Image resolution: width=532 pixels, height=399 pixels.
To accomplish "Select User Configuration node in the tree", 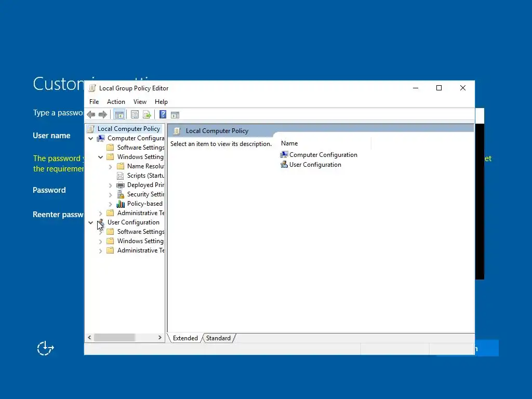I will tap(134, 222).
